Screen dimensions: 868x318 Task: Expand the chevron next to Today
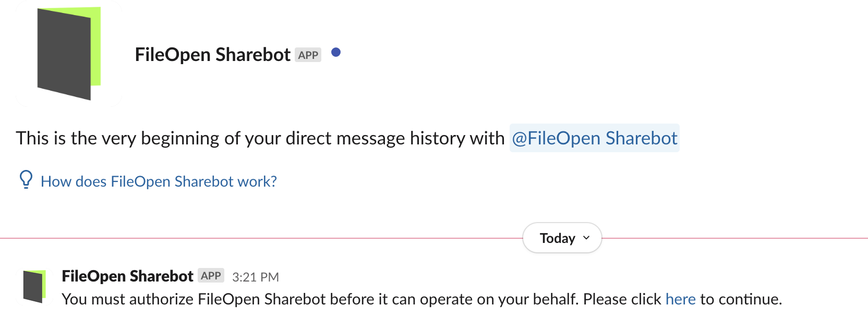point(585,238)
